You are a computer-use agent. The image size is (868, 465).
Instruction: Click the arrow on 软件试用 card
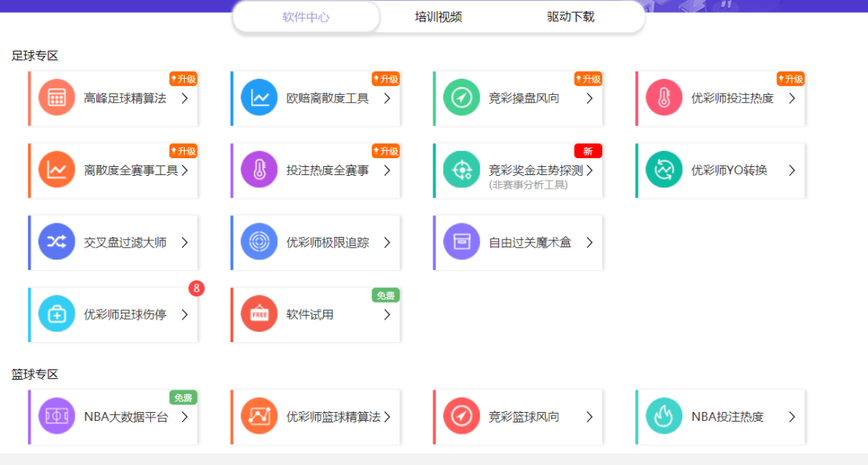[x=387, y=315]
